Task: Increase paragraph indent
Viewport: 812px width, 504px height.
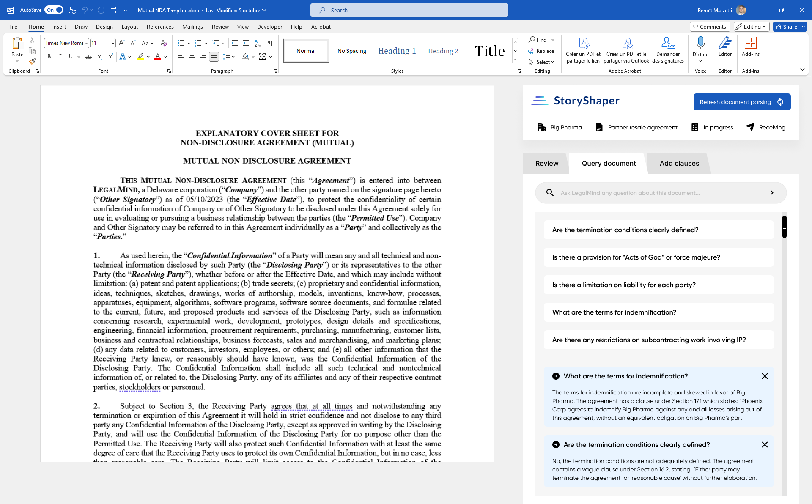Action: click(x=246, y=43)
